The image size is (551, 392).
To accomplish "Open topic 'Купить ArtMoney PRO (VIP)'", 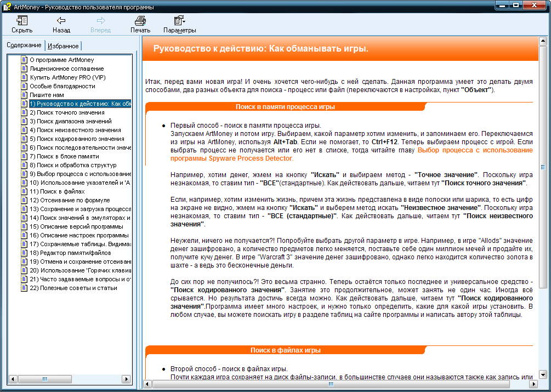I will pos(67,77).
